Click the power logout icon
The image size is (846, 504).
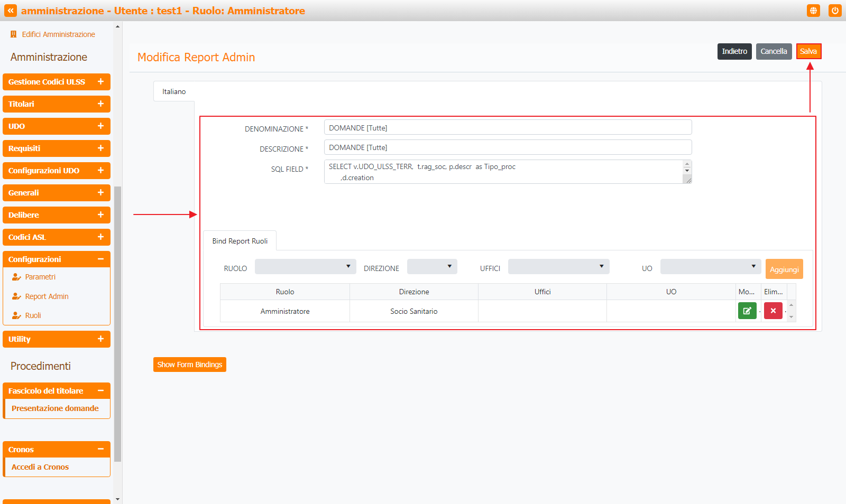tap(835, 11)
